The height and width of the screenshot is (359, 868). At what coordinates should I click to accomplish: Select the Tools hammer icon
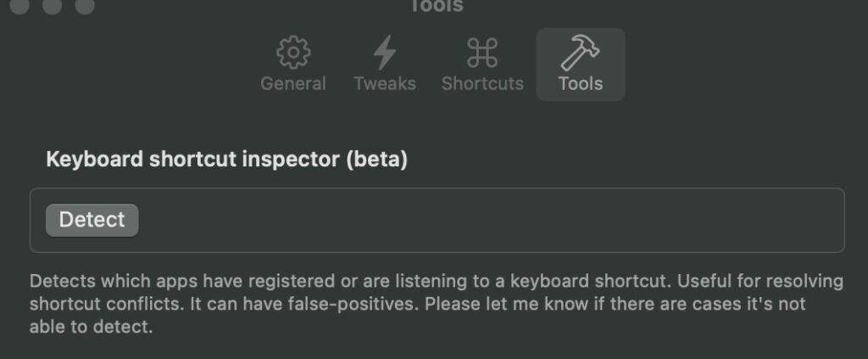click(x=580, y=52)
